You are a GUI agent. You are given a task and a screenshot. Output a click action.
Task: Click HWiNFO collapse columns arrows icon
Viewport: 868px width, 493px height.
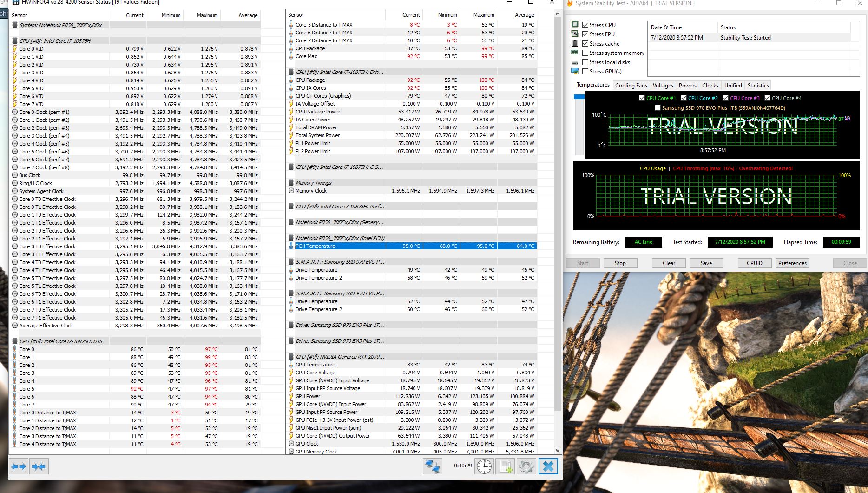coord(39,466)
